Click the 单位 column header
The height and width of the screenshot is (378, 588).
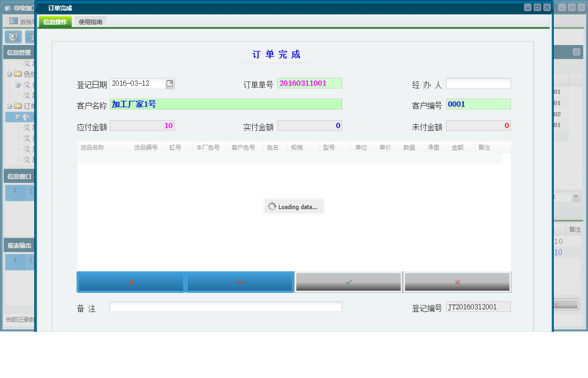[364, 147]
